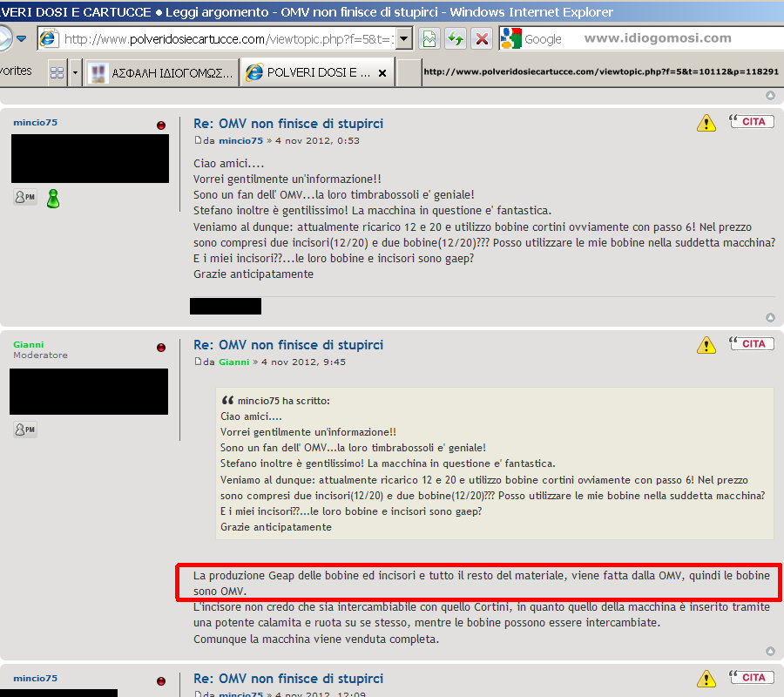
Task: Open the title of the bottom mincio75 post
Action: 288,679
